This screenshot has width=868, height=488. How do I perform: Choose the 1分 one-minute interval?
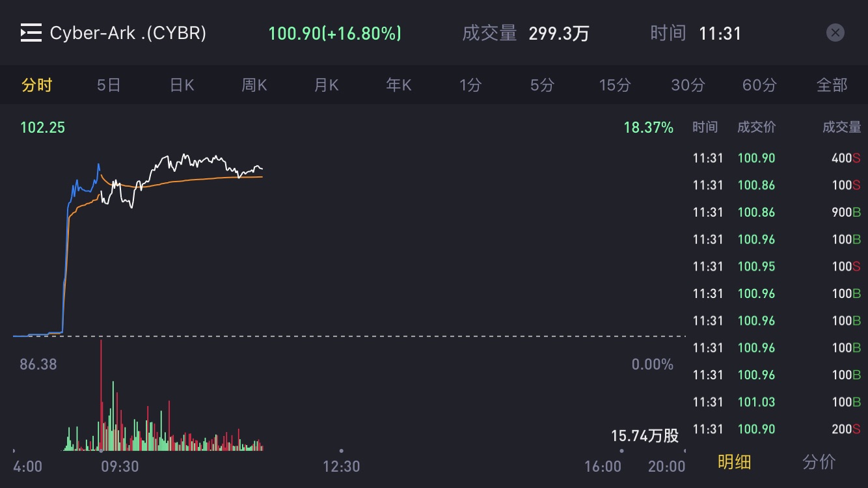(470, 85)
